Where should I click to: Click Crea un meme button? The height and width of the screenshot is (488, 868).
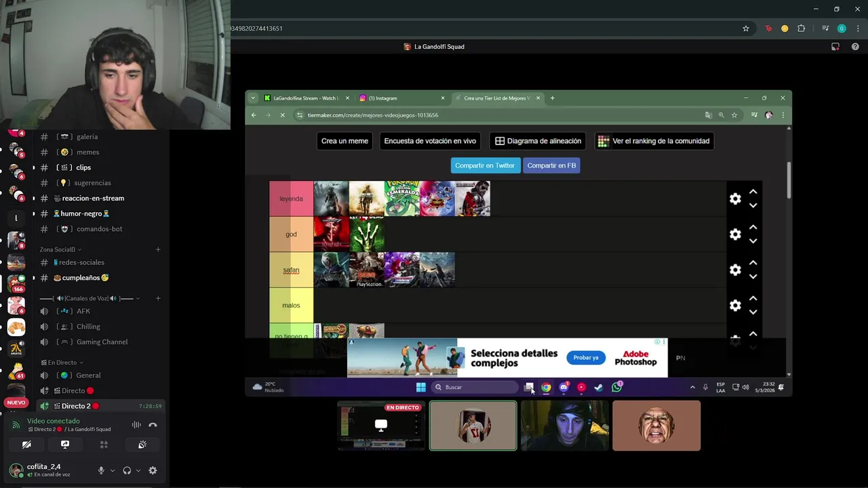[x=344, y=141]
